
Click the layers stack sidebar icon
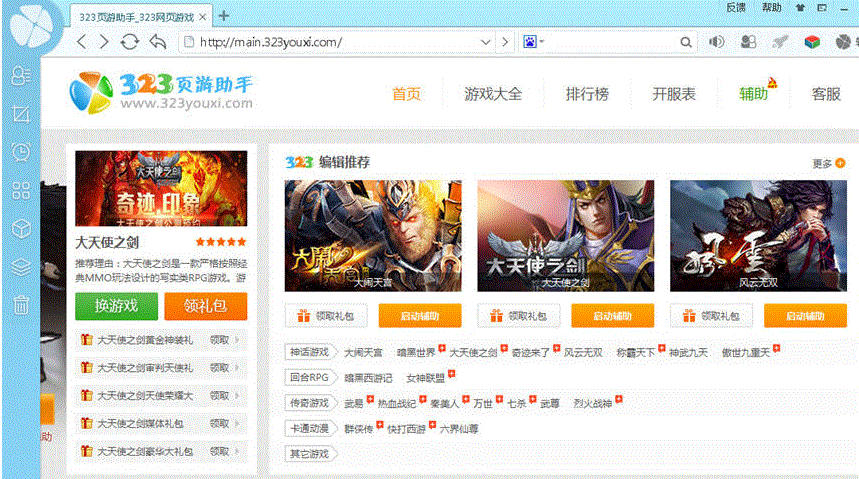[x=21, y=267]
